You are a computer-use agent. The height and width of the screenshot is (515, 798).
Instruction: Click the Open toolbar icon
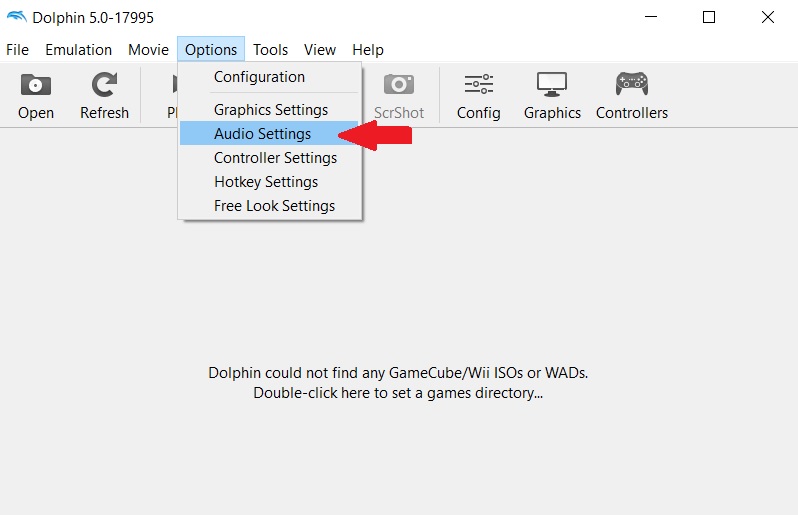point(36,86)
